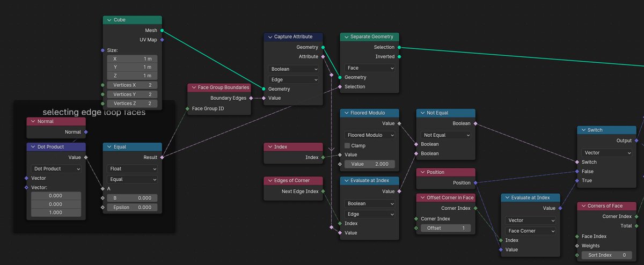
Task: Click Cube UV Map output socket
Action: 162,39
